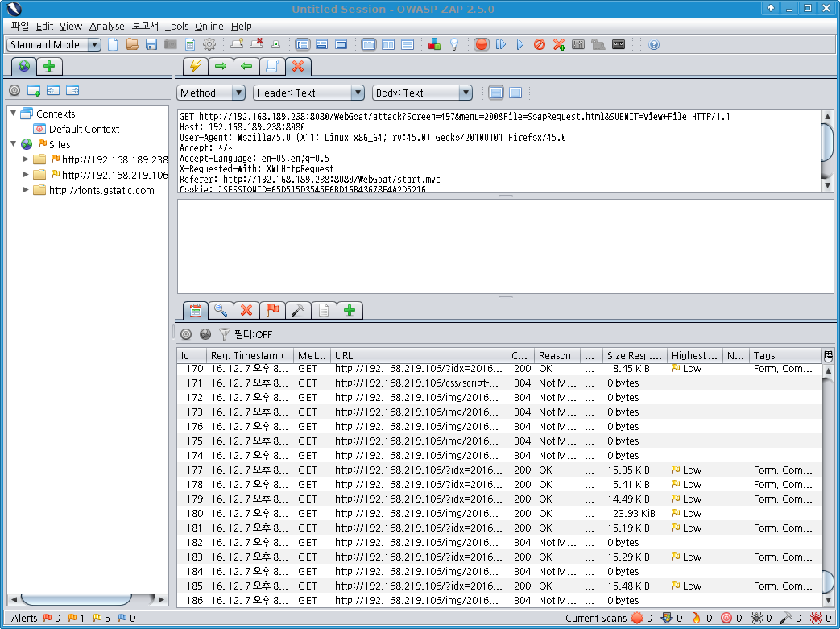Select the History tab calendar icon
Screen dimensions: 840x629
pos(196,310)
